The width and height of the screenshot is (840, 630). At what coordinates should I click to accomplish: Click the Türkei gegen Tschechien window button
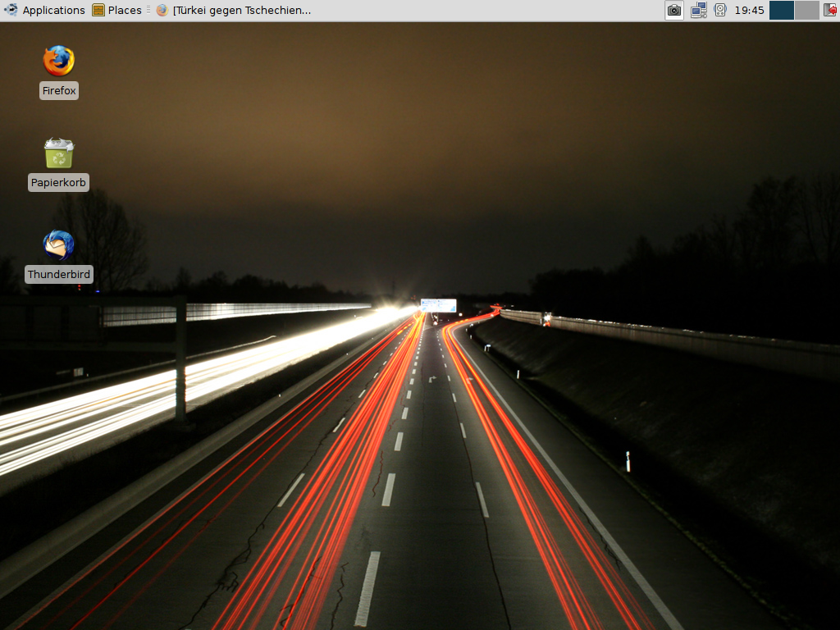tap(241, 11)
